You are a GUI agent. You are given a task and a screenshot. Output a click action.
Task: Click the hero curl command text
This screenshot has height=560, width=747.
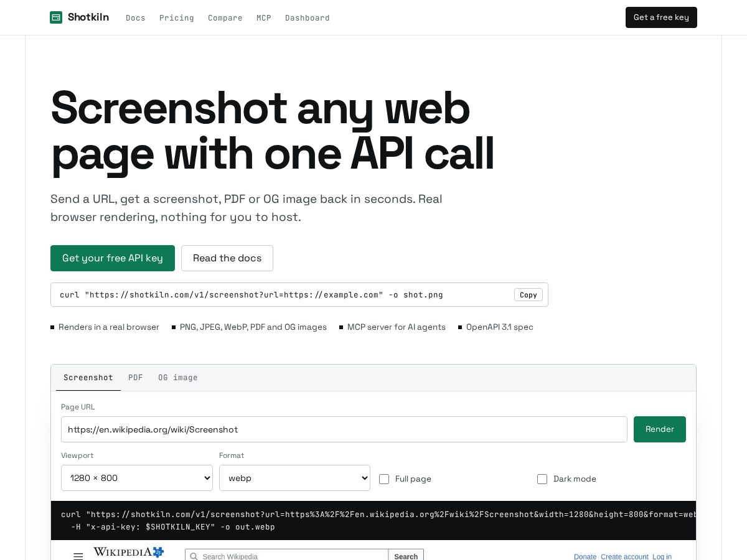click(251, 295)
